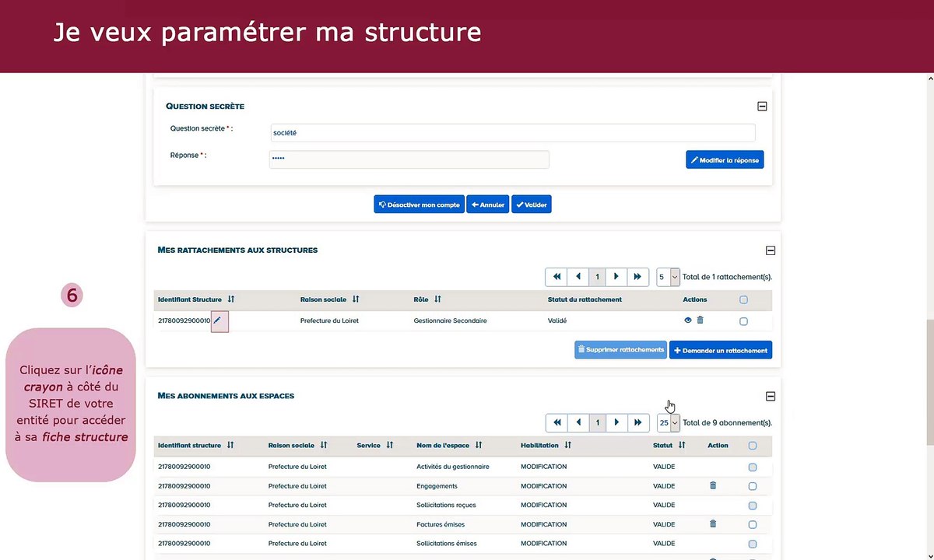Sort abonnements by Raison sociale
The height and width of the screenshot is (560, 934).
(324, 446)
